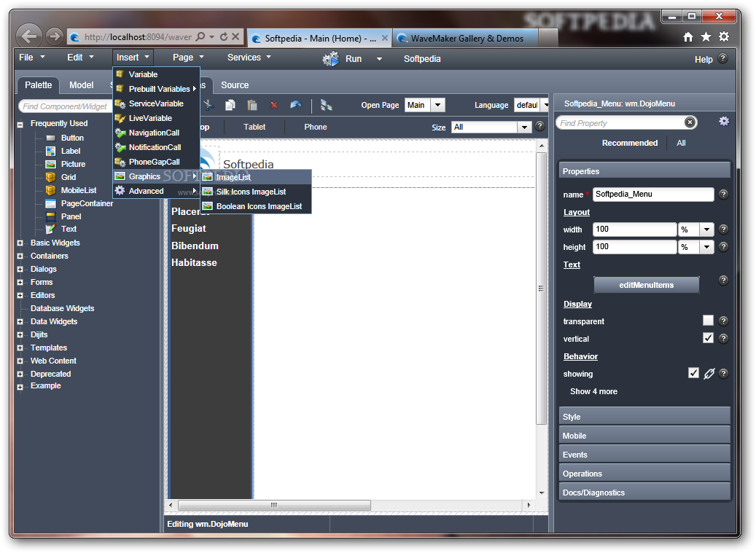The image size is (756, 553).
Task: Click horizontal scrollbar right arrow
Action: tap(529, 505)
